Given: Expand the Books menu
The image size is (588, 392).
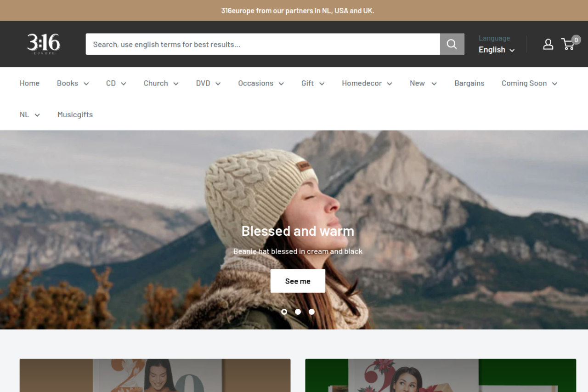Looking at the screenshot, I should [73, 83].
